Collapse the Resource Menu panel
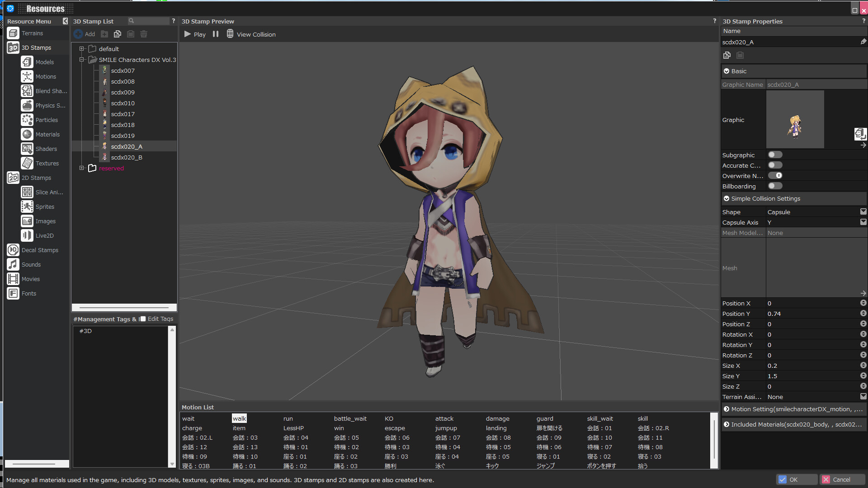 click(x=65, y=21)
